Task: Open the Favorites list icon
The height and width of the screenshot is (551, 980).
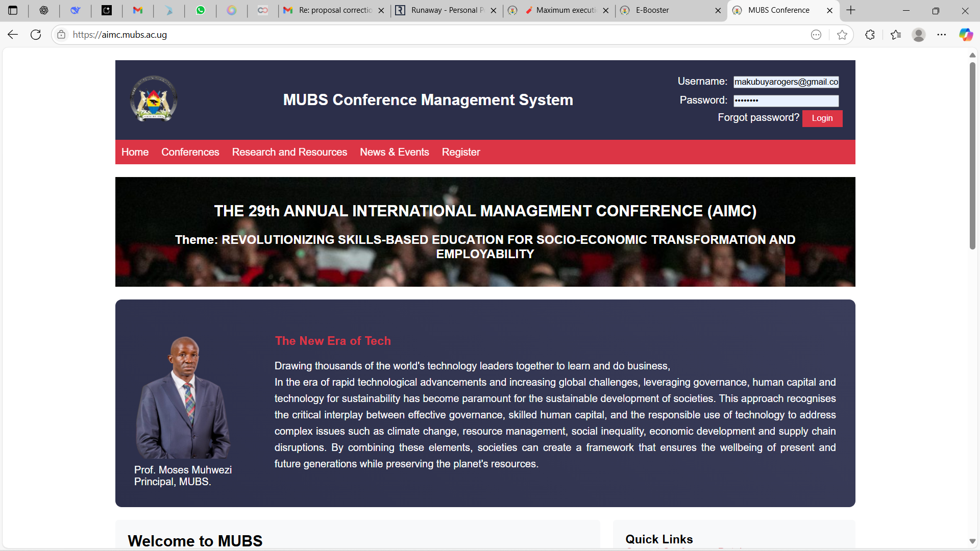Action: 896,35
